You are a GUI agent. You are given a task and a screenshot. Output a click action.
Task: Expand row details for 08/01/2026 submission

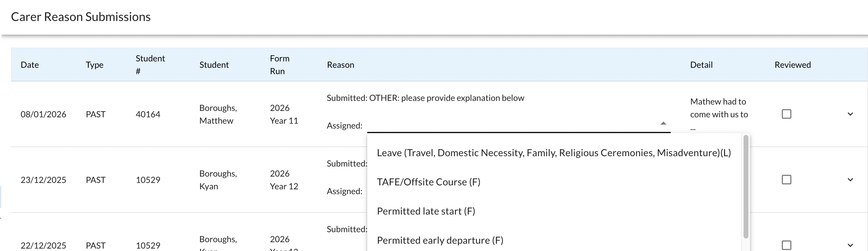850,114
